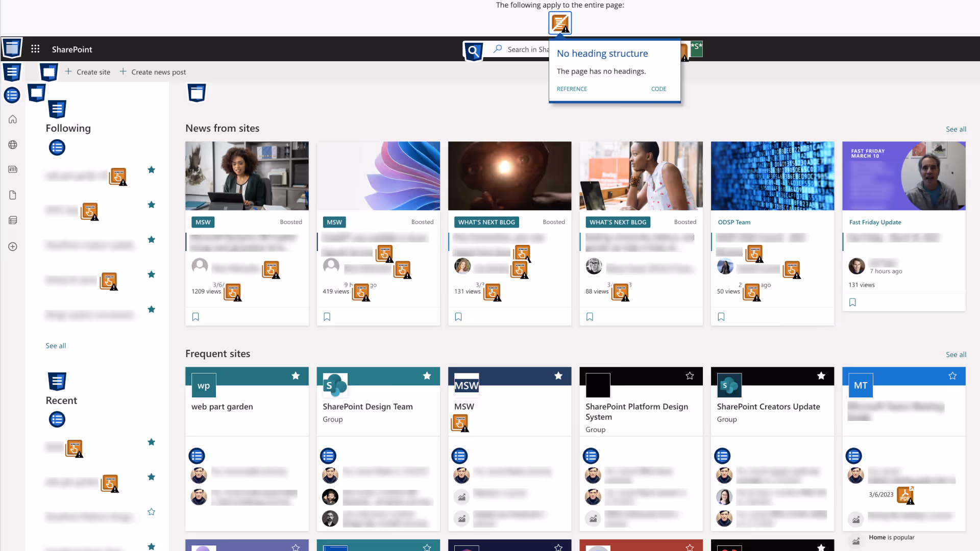980x551 pixels.
Task: Expand See all for Frequent sites
Action: tap(955, 355)
